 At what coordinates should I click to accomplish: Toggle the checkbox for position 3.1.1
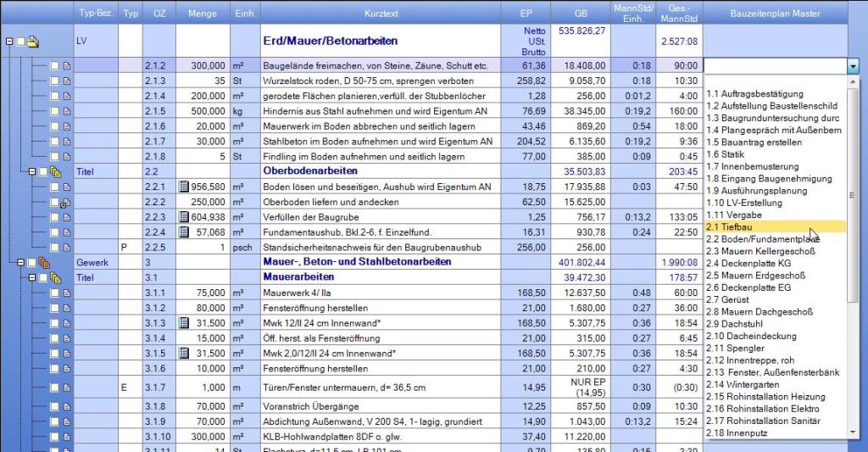pyautogui.click(x=54, y=293)
